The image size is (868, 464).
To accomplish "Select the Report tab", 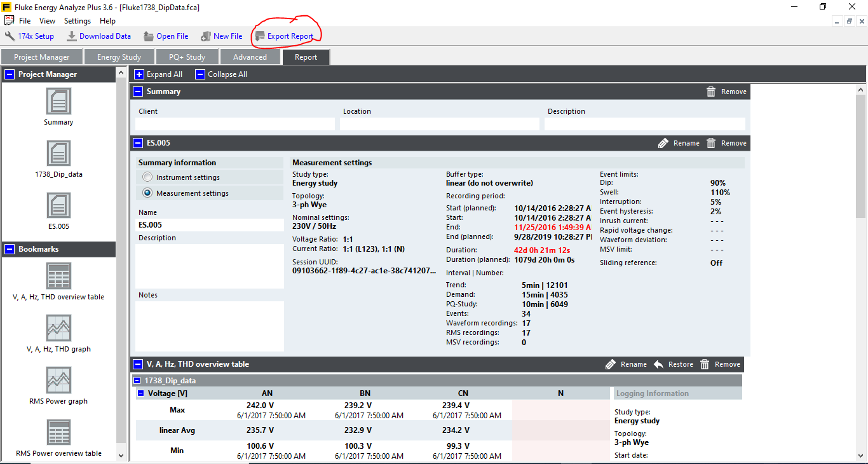I will (x=306, y=57).
